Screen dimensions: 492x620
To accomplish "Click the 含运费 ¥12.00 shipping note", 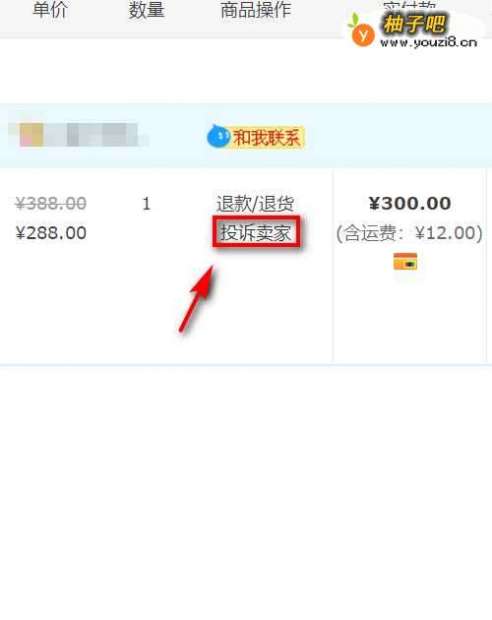I will (x=409, y=233).
